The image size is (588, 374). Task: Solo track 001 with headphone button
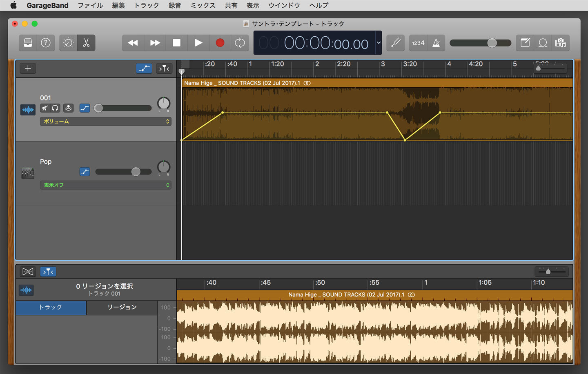click(x=55, y=108)
